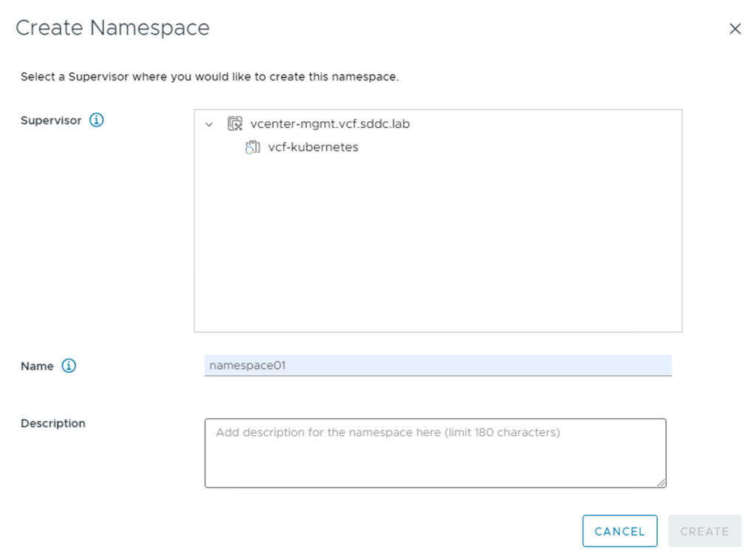This screenshot has width=756, height=557.
Task: Click the Create Namespace dialog title
Action: pos(112,28)
